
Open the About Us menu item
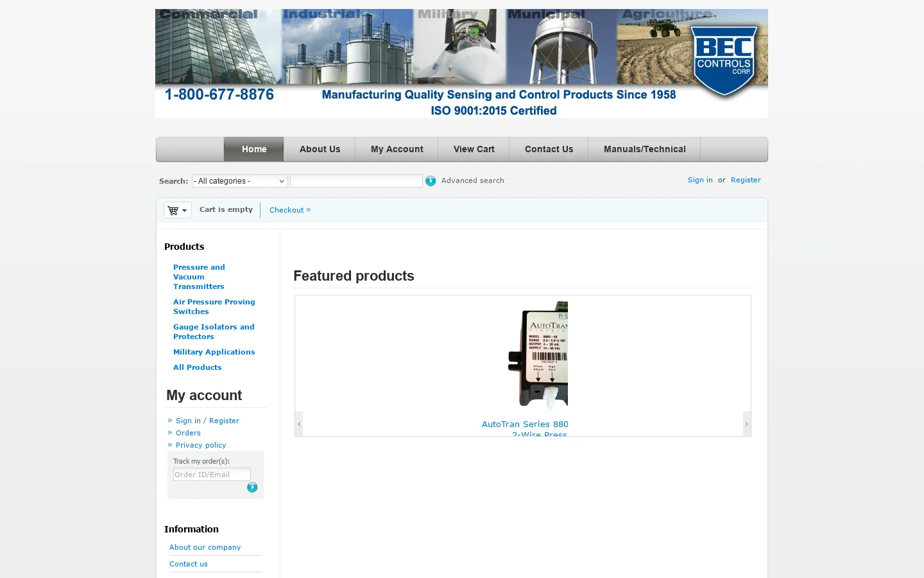tap(320, 149)
